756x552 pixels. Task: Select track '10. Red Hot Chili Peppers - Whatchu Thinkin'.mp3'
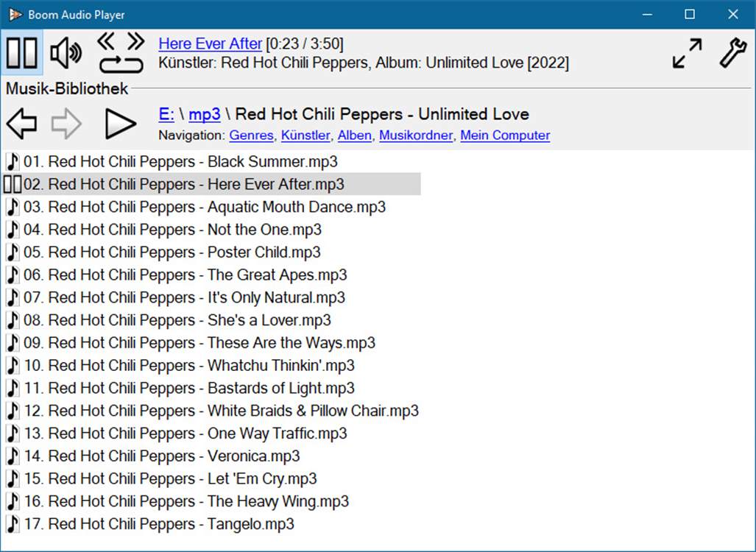point(189,366)
